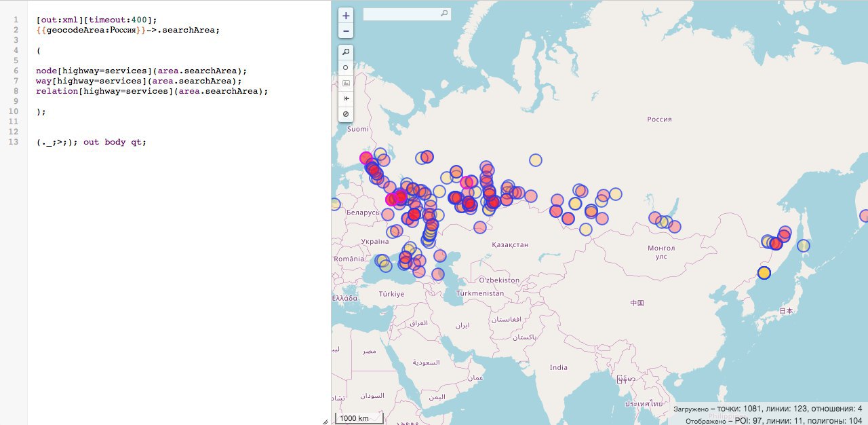Click the 'Türkiye' country label on map
Screen dimensions: 868x425
click(x=391, y=294)
